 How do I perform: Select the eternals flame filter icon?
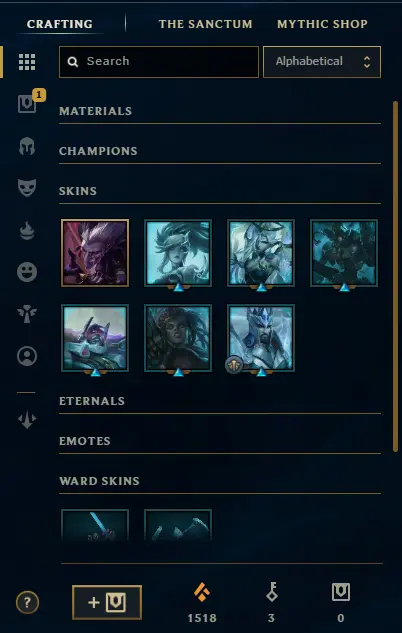point(27,231)
